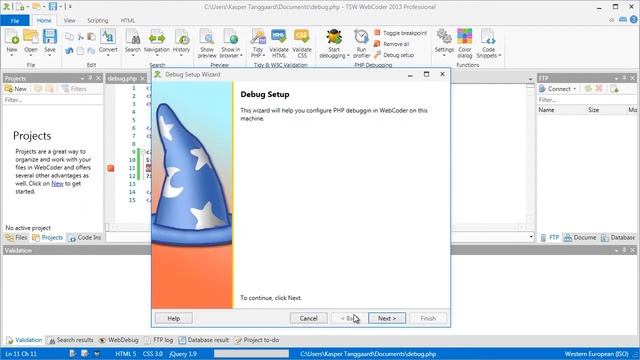Open Code Snippets tool

click(489, 43)
